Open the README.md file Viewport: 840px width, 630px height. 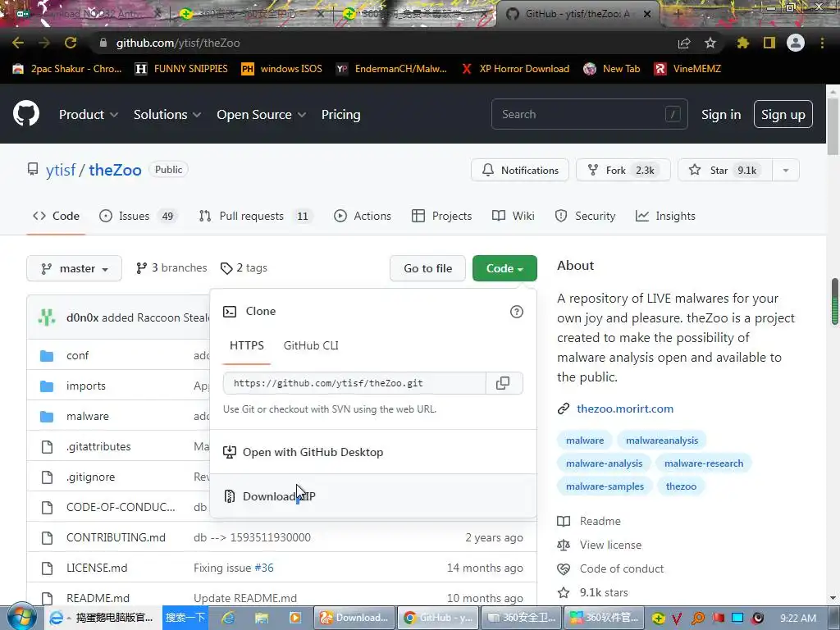[x=98, y=598]
